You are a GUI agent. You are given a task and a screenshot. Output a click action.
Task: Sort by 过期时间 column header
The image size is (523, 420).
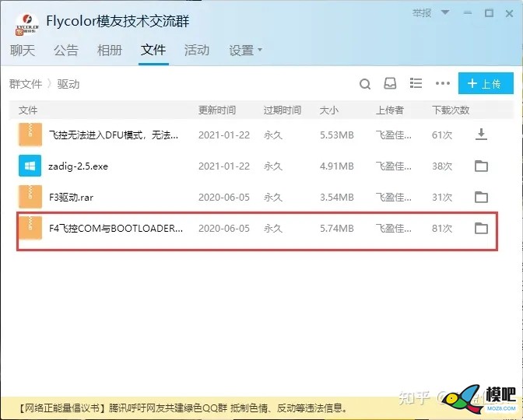point(283,110)
